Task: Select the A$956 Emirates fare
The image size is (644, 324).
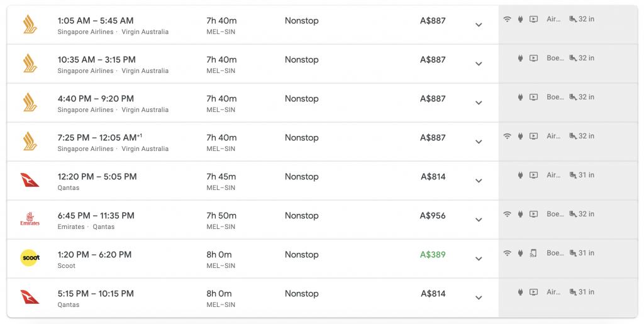Action: tap(433, 216)
